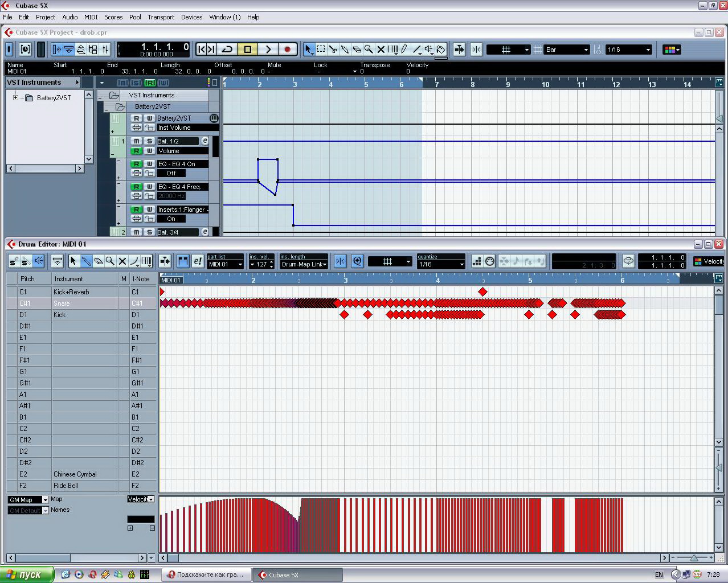Image resolution: width=728 pixels, height=583 pixels.
Task: Click the Snare instrument row
Action: coord(81,303)
